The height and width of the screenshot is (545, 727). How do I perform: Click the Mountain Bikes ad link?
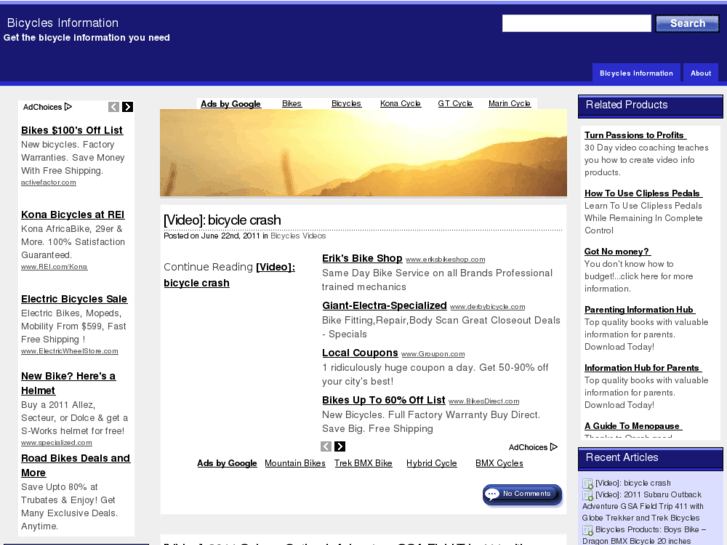coord(295,463)
